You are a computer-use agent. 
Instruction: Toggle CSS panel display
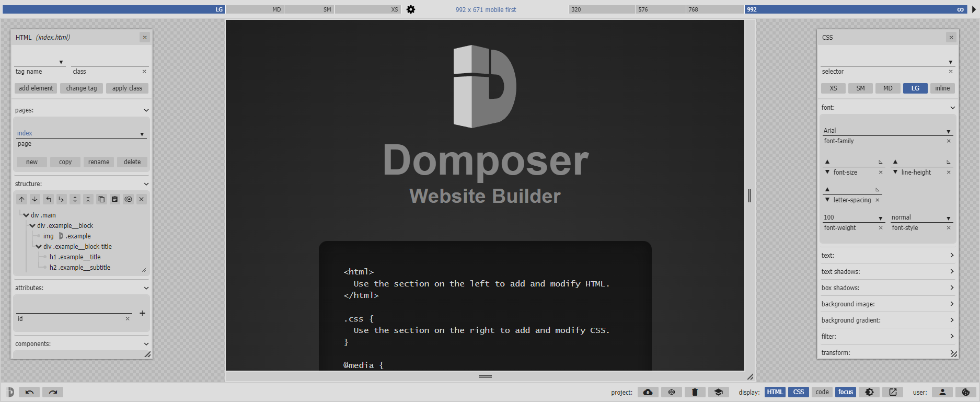[x=799, y=392]
